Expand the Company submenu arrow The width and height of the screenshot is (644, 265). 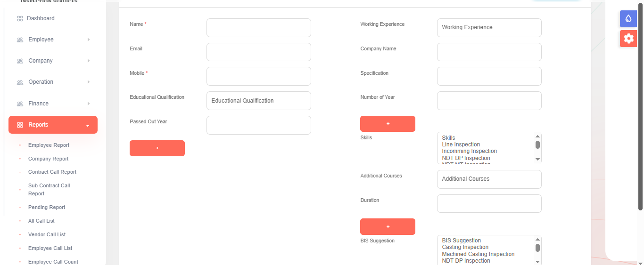88,61
